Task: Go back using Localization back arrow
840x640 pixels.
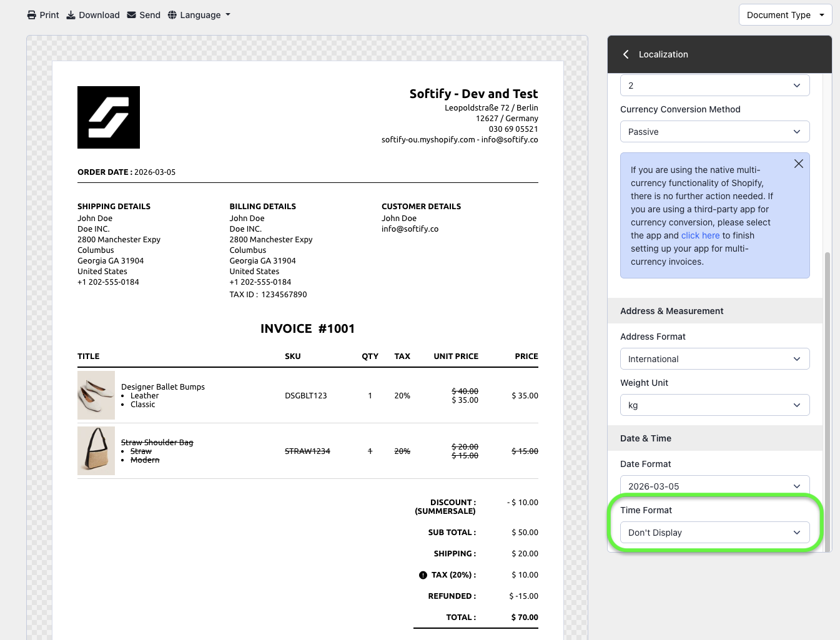Action: click(626, 54)
